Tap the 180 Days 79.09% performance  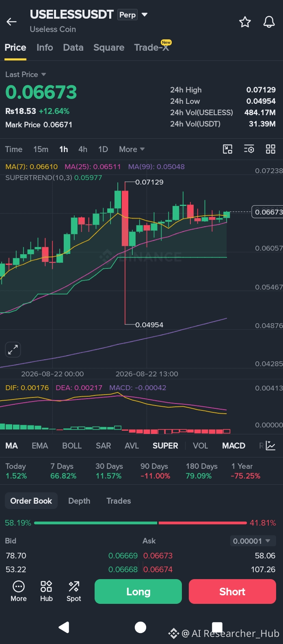tap(201, 471)
